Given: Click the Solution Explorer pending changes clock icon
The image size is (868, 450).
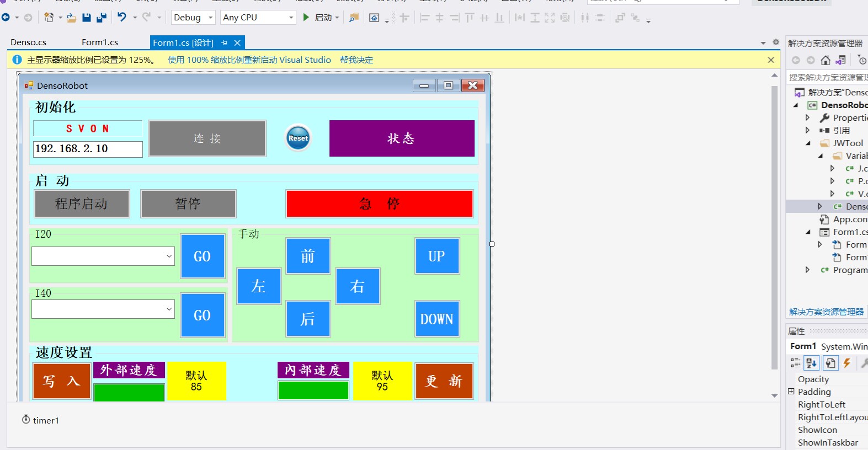Looking at the screenshot, I should 862,60.
